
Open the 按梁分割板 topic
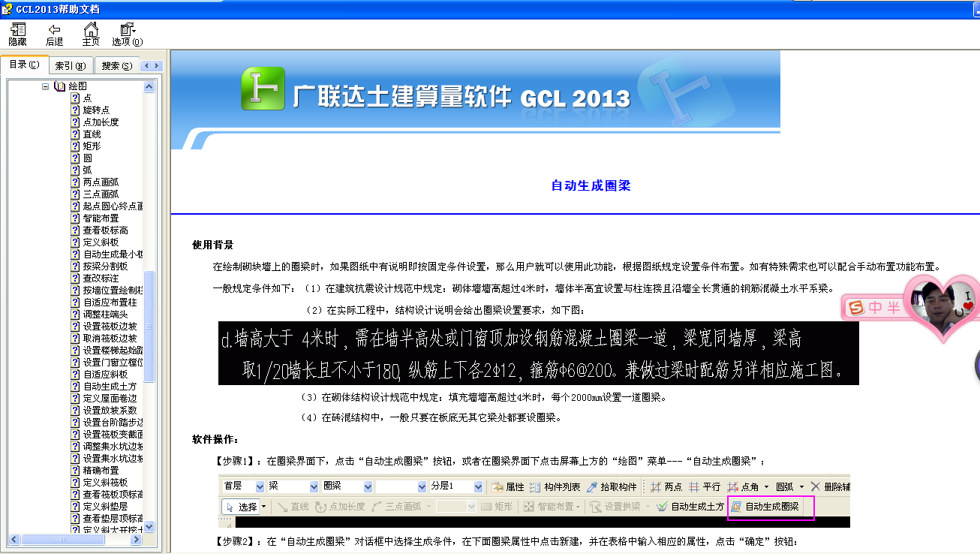point(105,266)
